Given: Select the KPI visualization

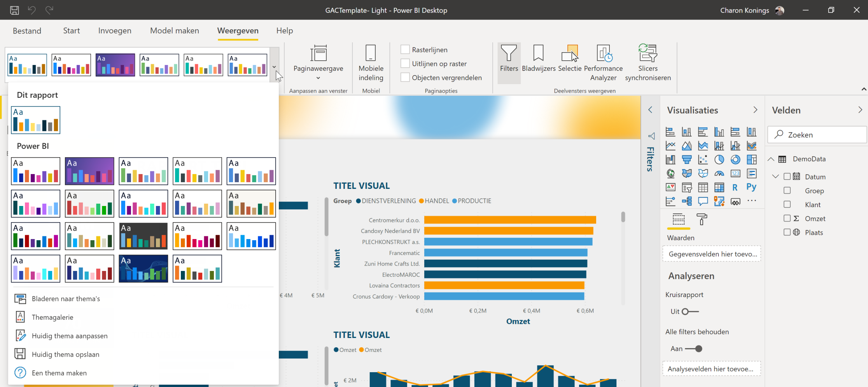Looking at the screenshot, I should (x=670, y=187).
